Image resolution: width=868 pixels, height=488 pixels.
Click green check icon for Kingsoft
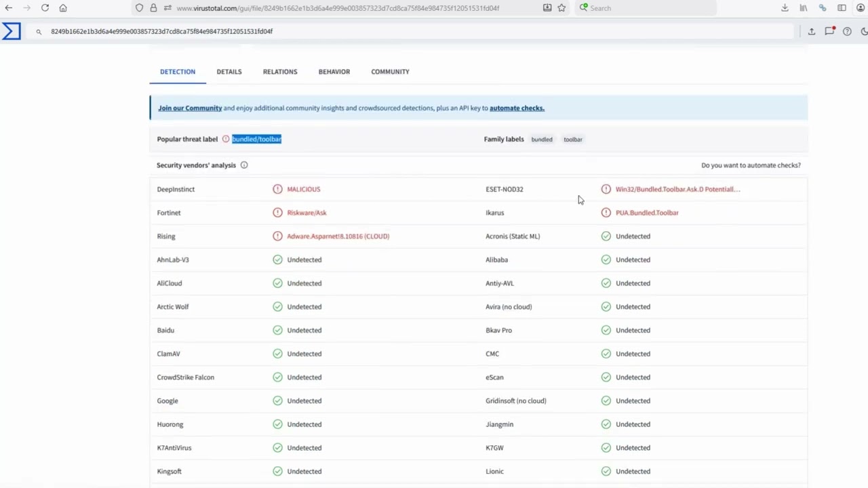(277, 471)
